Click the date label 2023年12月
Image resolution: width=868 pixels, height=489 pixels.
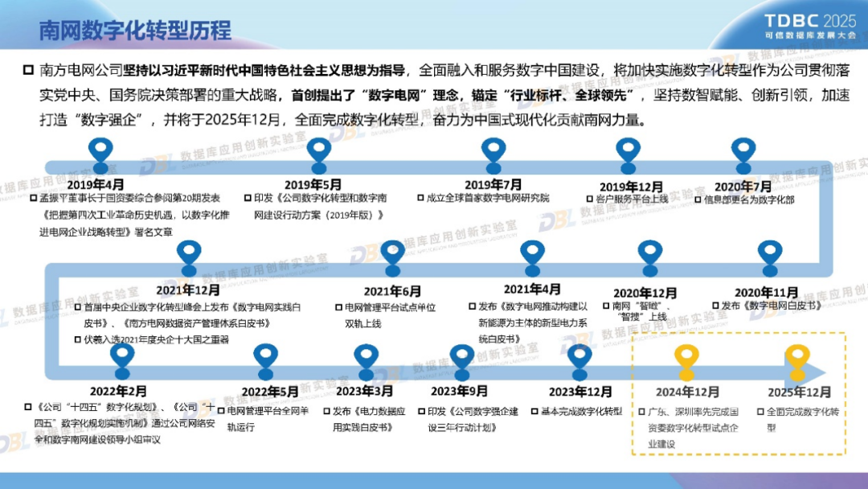coord(580,392)
